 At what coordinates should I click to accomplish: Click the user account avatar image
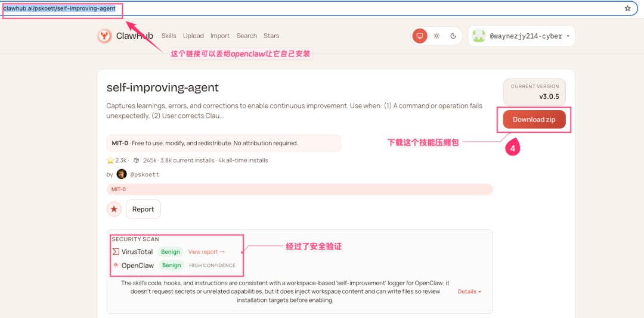478,36
